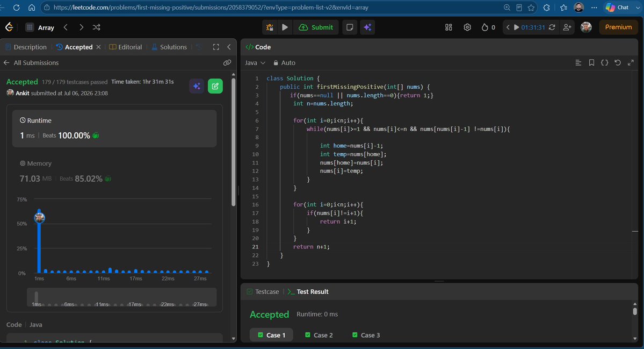Open the Editorial tab
644x349 pixels.
[x=126, y=47]
